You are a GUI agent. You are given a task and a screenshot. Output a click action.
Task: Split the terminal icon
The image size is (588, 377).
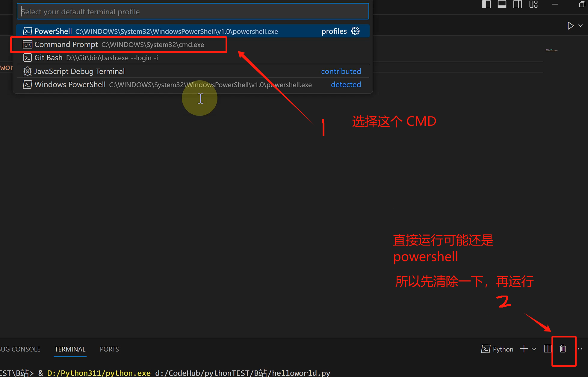tap(548, 349)
